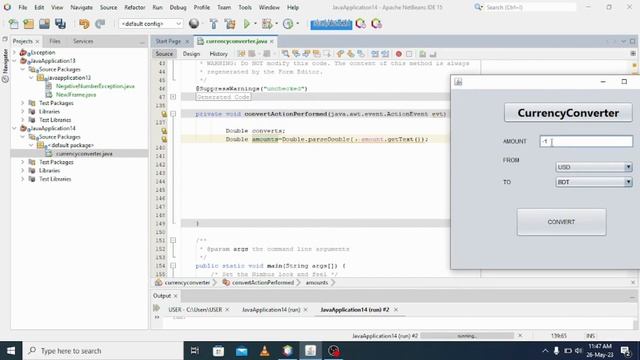
Task: Collapse the default package node
Action: click(x=31, y=145)
